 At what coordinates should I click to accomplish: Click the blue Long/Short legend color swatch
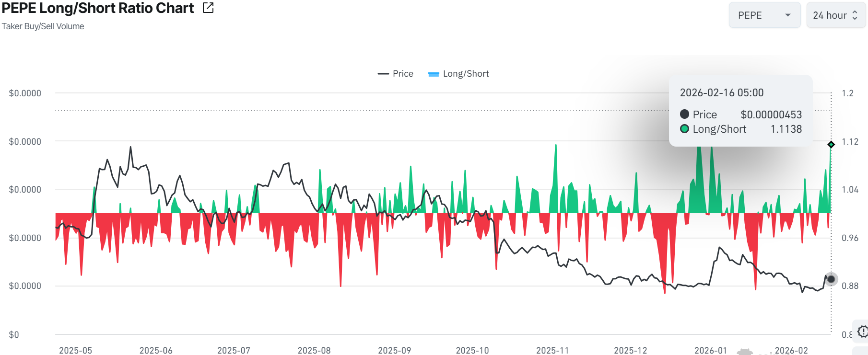(x=434, y=74)
